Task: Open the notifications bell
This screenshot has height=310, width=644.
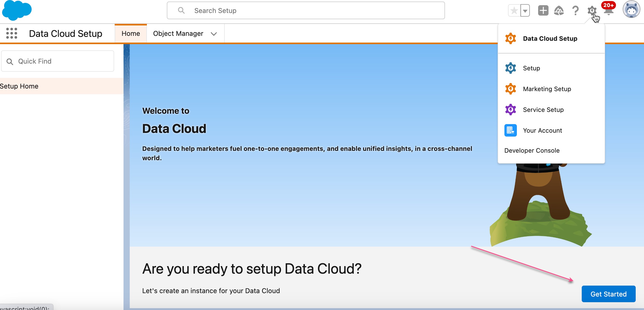Action: pyautogui.click(x=608, y=11)
